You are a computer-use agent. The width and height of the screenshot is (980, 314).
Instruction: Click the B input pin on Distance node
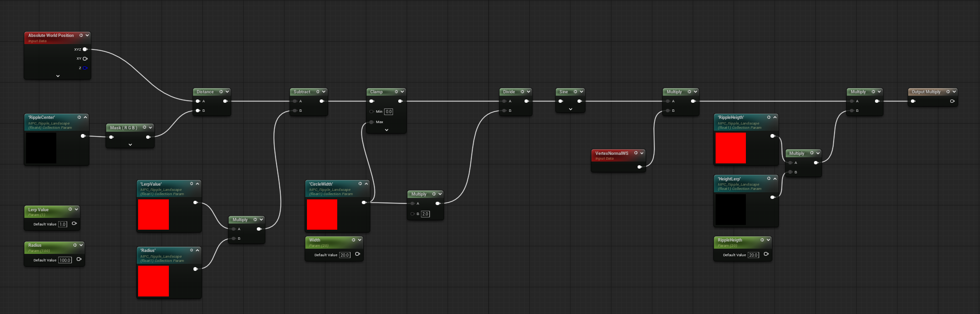tap(198, 111)
